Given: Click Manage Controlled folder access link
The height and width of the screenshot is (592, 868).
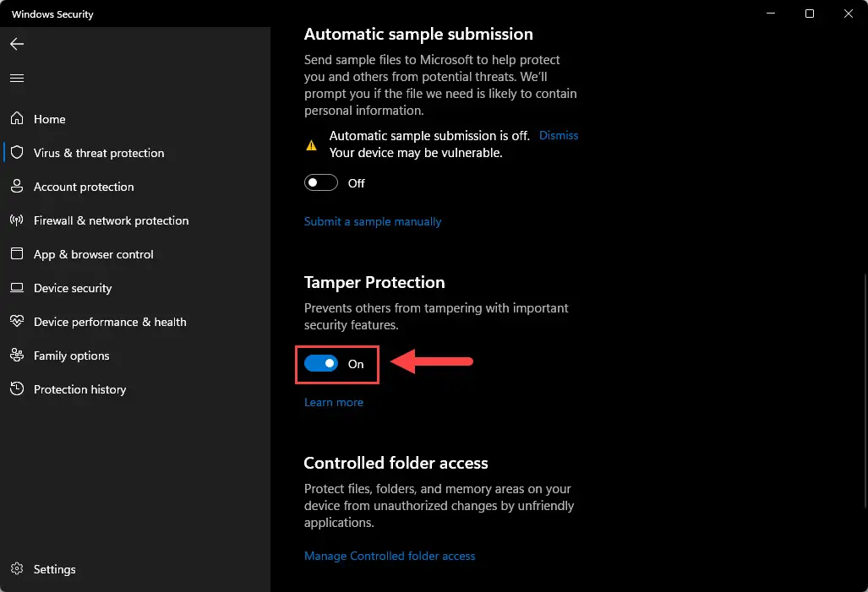Looking at the screenshot, I should [390, 556].
